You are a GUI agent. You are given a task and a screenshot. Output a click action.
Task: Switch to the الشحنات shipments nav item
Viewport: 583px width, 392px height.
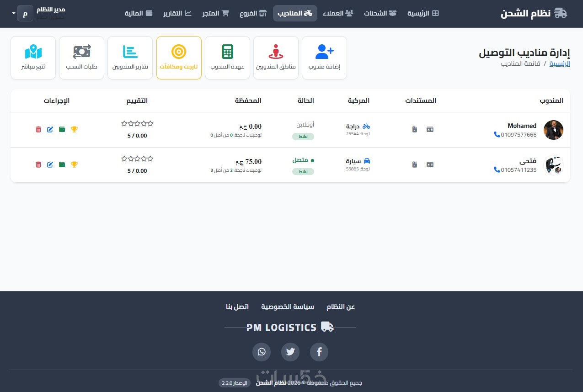(x=380, y=13)
